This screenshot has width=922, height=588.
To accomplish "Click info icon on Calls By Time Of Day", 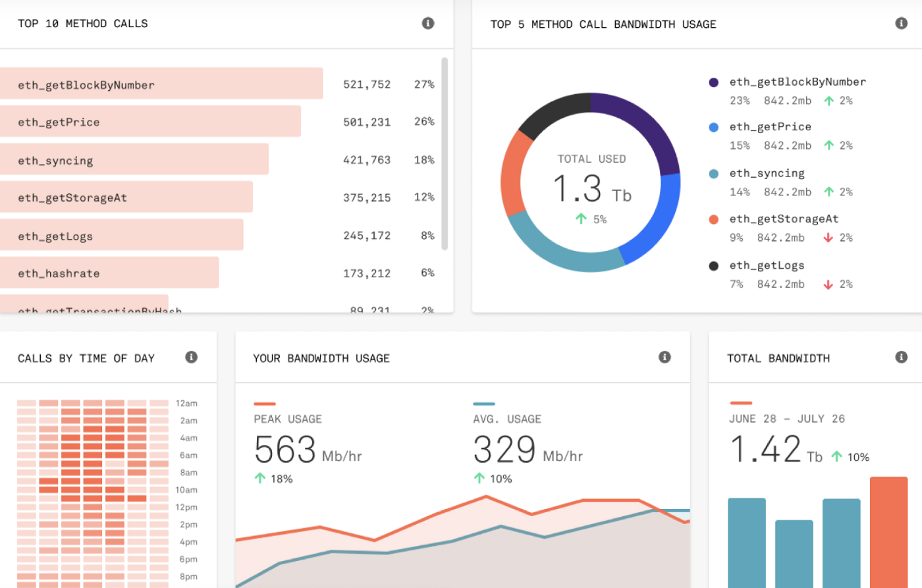I will (192, 358).
